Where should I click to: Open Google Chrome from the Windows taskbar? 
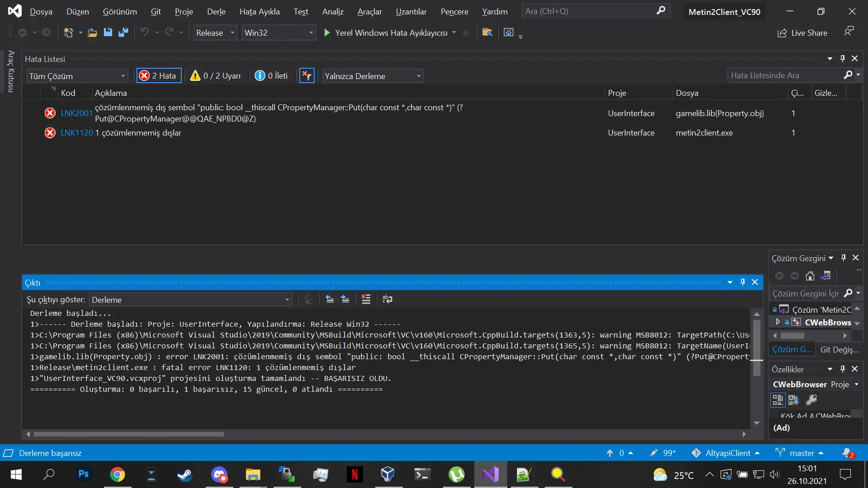coord(118,474)
